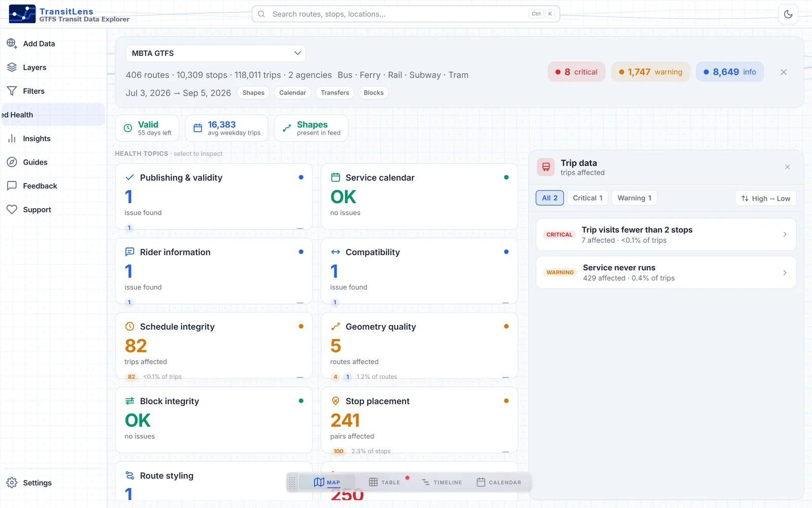The width and height of the screenshot is (812, 508).
Task: Switch to MAP view tab
Action: tap(327, 483)
